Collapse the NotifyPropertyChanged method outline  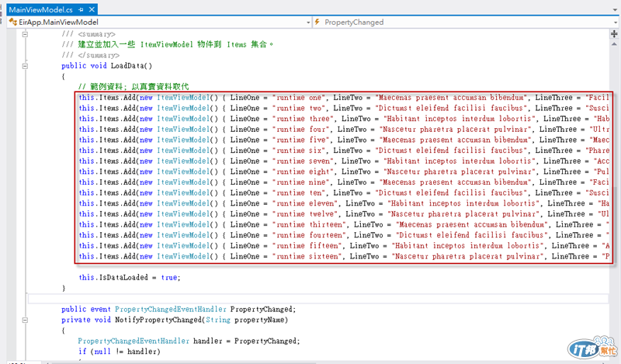click(25, 320)
